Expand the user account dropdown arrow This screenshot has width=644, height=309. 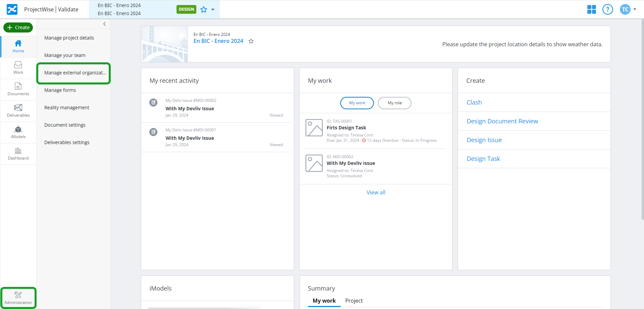pos(635,9)
